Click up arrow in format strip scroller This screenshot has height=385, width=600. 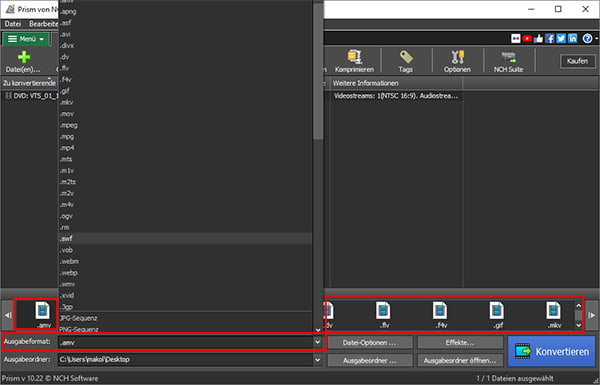click(579, 306)
